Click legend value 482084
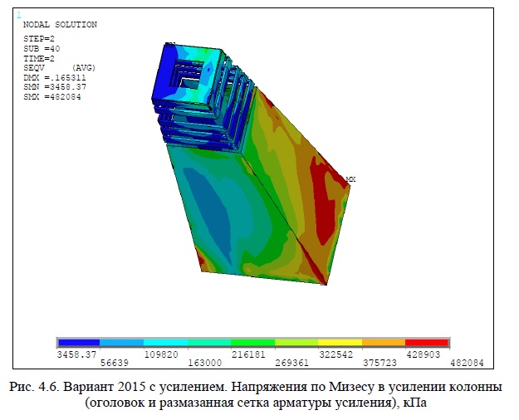 click(x=467, y=363)
